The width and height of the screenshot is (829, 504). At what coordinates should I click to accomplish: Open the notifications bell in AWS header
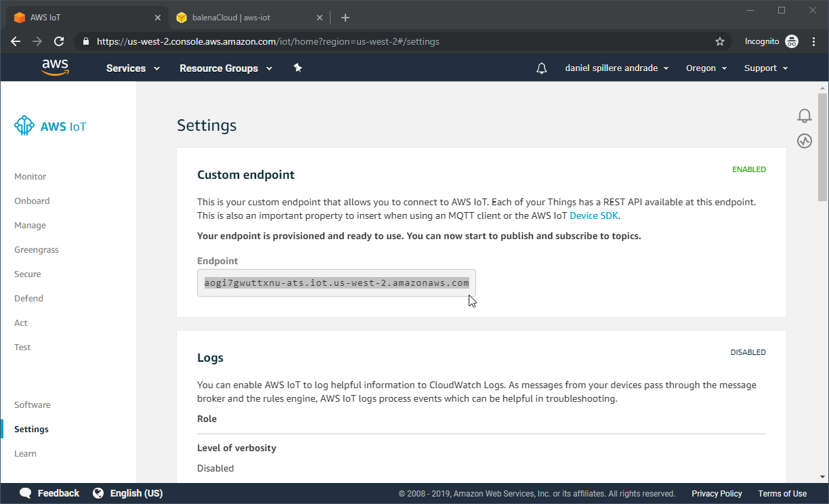tap(541, 68)
